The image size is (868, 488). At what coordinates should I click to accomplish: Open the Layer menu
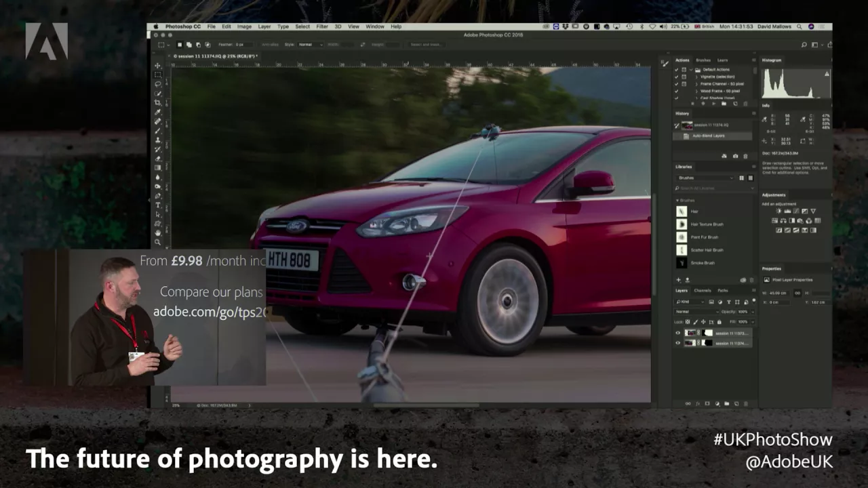tap(264, 26)
